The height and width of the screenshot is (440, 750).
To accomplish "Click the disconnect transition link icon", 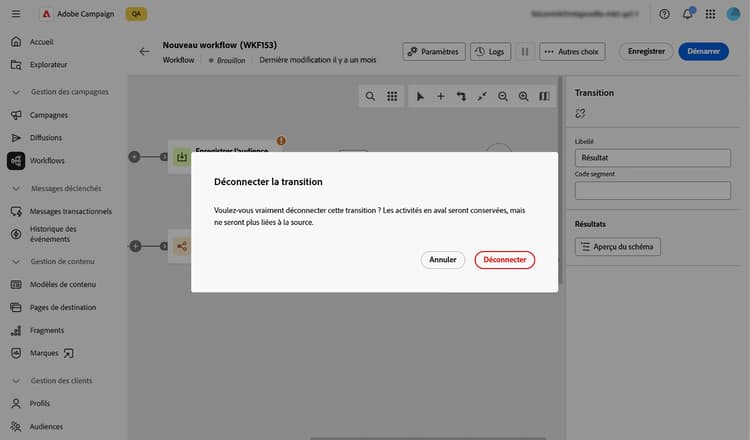I will coord(580,113).
